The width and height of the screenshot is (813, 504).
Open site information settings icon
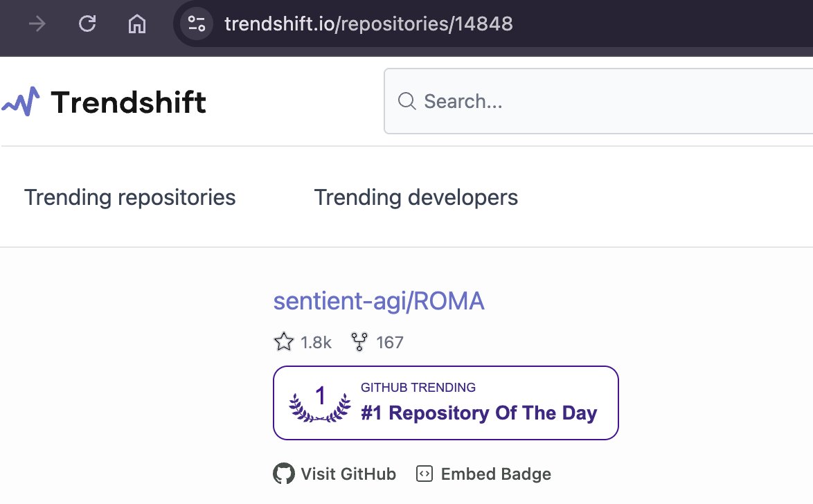(x=197, y=24)
